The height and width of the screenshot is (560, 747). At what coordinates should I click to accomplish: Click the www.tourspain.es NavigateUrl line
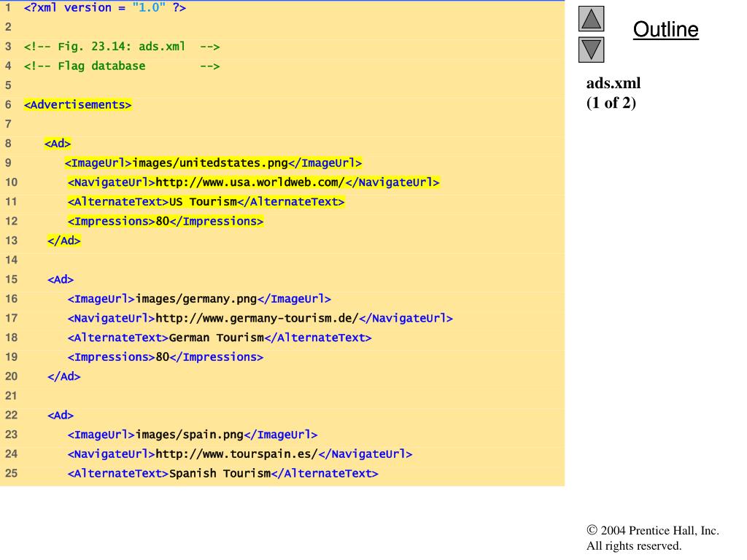239,454
